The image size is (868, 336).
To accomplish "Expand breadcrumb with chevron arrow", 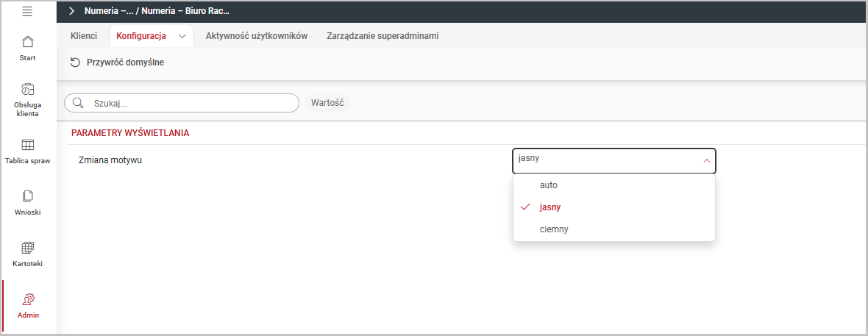I will point(71,11).
